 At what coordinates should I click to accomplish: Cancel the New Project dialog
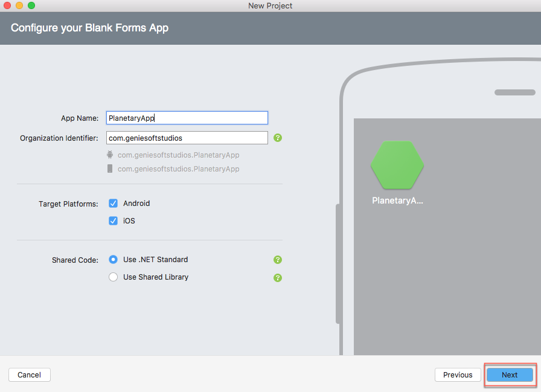click(30, 374)
